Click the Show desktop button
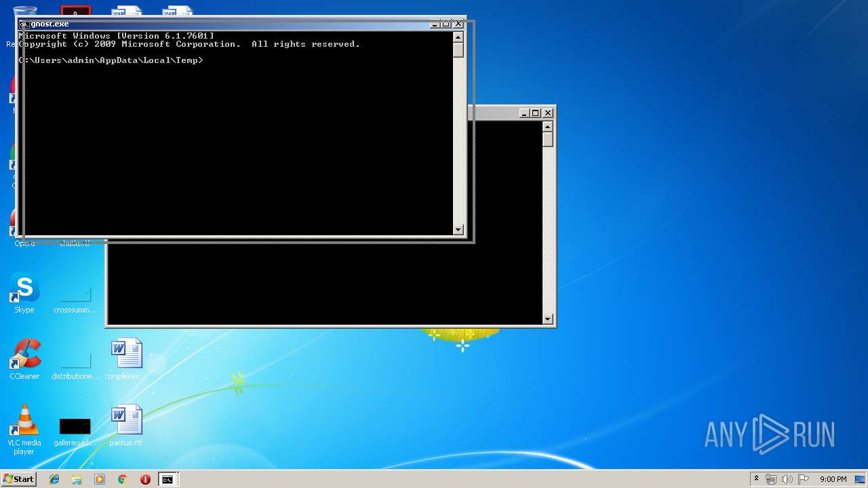The image size is (868, 488). [x=861, y=479]
